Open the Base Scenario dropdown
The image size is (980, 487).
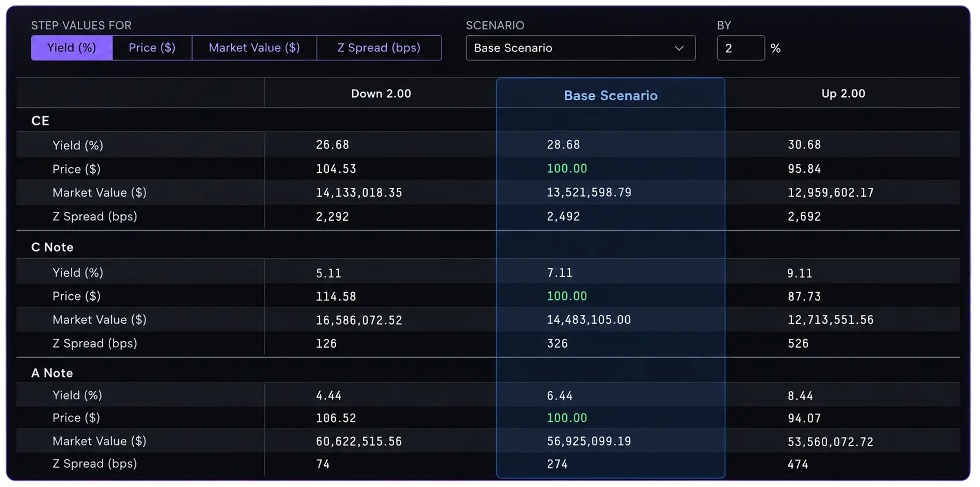pyautogui.click(x=580, y=48)
